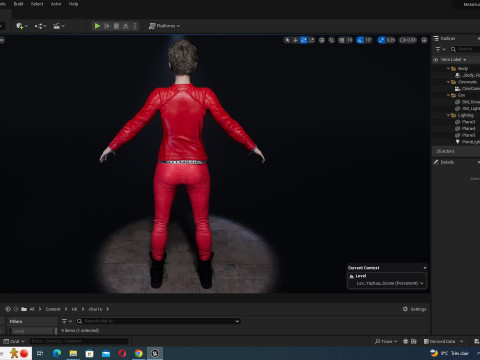Viewport: 480px width, 360px height.
Task: Open the Actor menu
Action: [x=56, y=4]
